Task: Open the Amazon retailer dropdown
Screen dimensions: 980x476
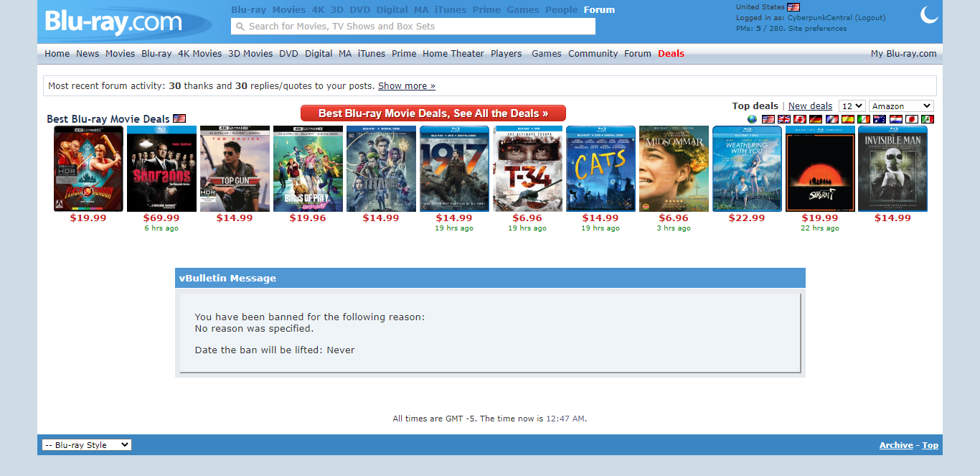Action: pos(901,106)
